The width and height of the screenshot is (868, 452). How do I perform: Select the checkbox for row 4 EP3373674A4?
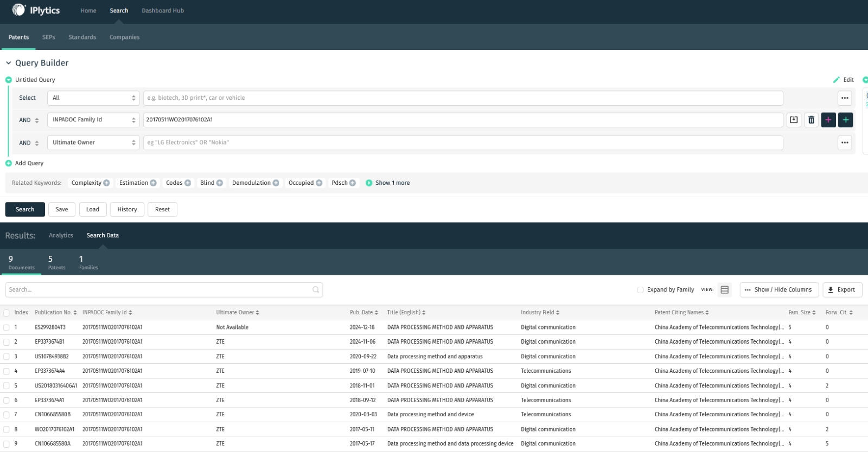tap(7, 371)
